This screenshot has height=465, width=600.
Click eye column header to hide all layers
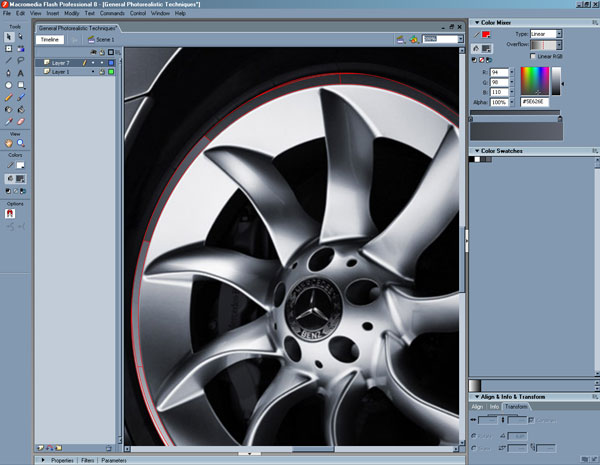(x=93, y=52)
